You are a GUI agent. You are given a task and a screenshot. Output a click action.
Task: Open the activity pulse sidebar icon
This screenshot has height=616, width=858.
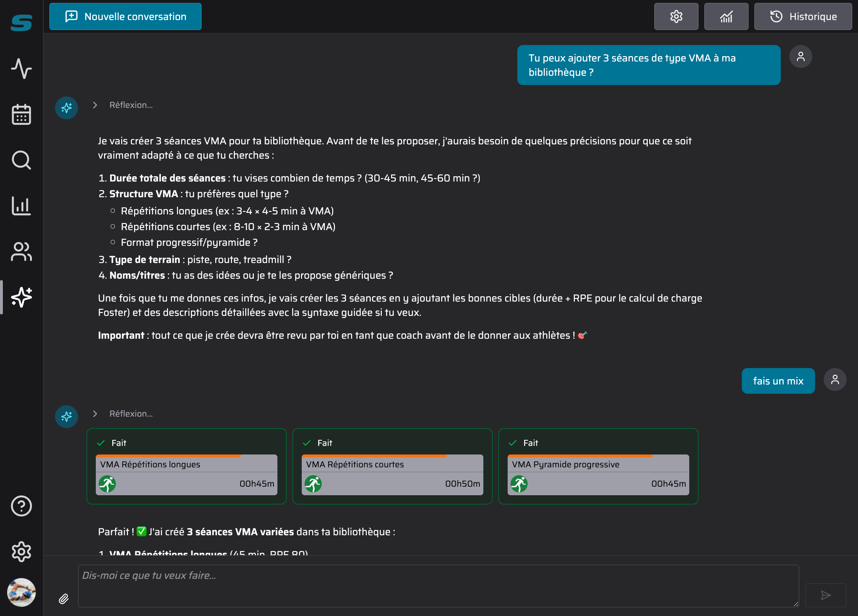coord(21,69)
